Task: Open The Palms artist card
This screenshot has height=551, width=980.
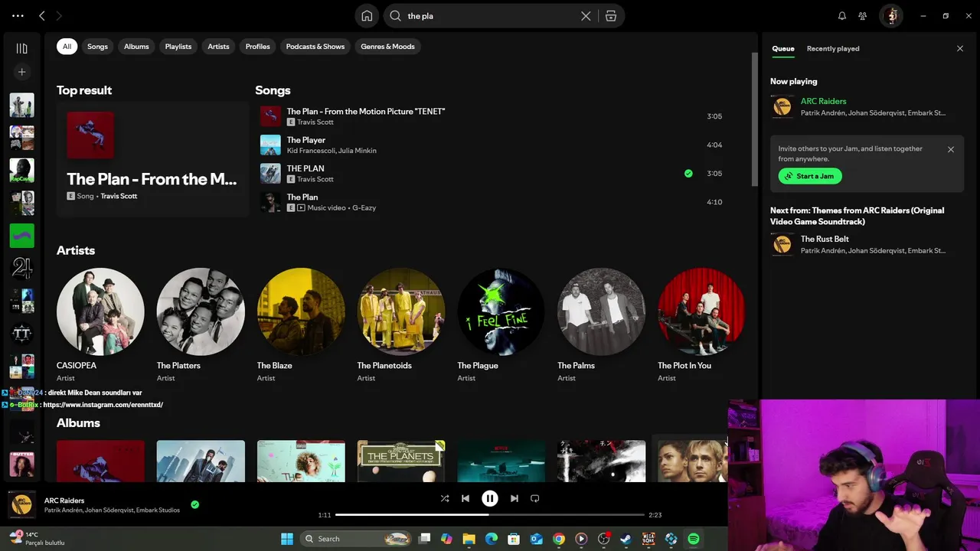Action: (x=601, y=324)
